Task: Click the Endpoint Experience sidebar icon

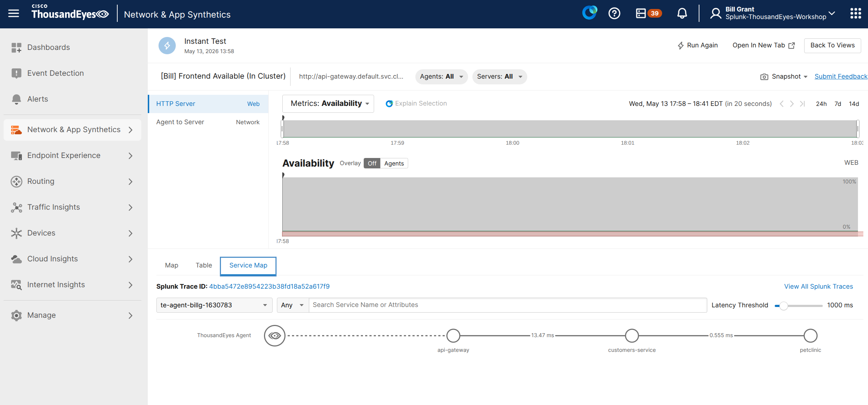Action: [16, 155]
